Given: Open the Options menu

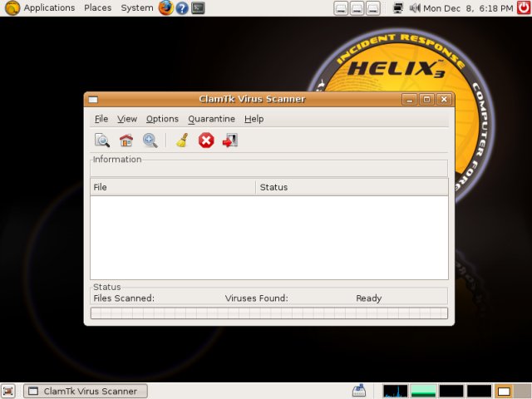Looking at the screenshot, I should point(162,119).
